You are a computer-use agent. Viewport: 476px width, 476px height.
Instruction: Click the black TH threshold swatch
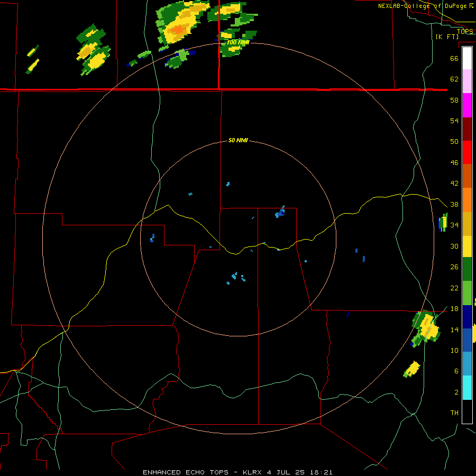click(x=467, y=411)
